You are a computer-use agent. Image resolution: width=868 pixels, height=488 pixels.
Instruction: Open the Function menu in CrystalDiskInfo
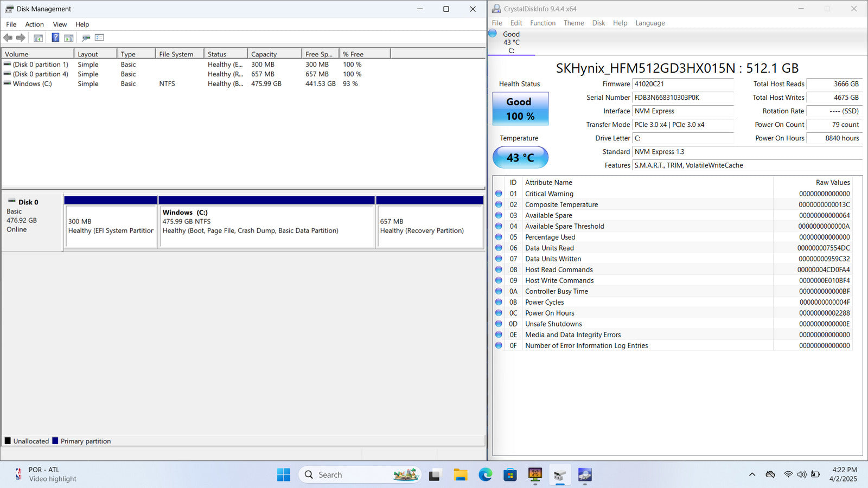point(542,23)
